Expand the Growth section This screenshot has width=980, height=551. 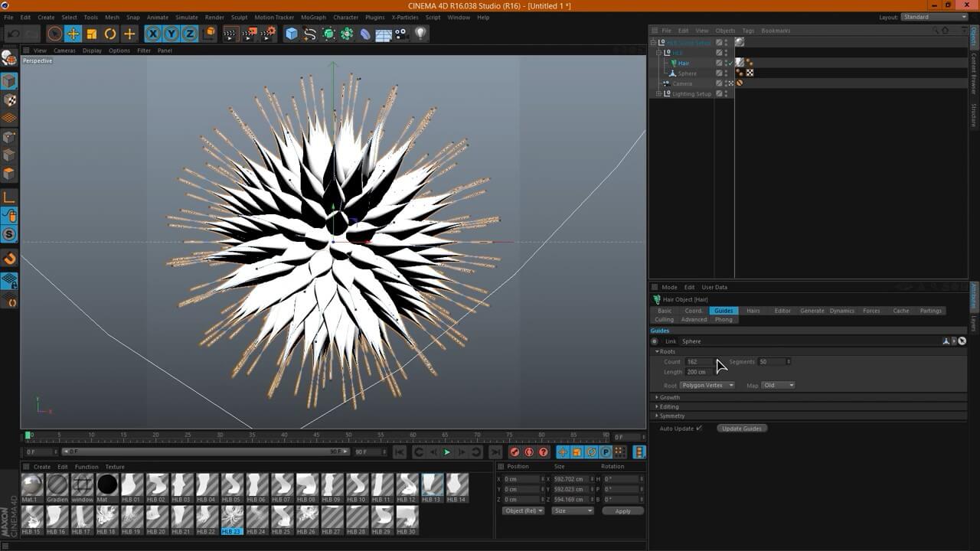click(x=669, y=397)
